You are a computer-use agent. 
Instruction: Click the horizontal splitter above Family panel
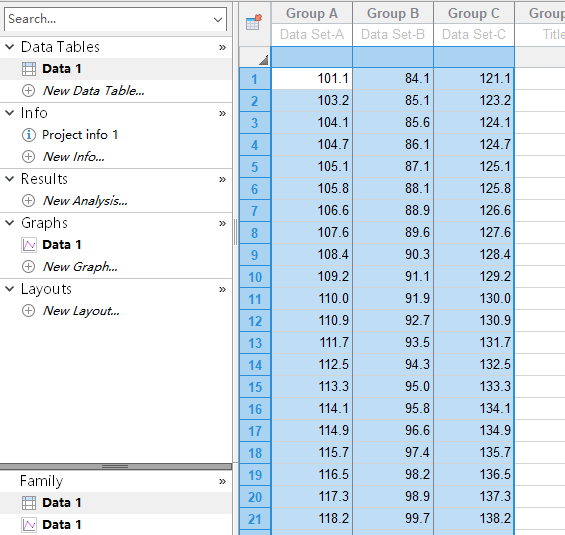point(115,467)
